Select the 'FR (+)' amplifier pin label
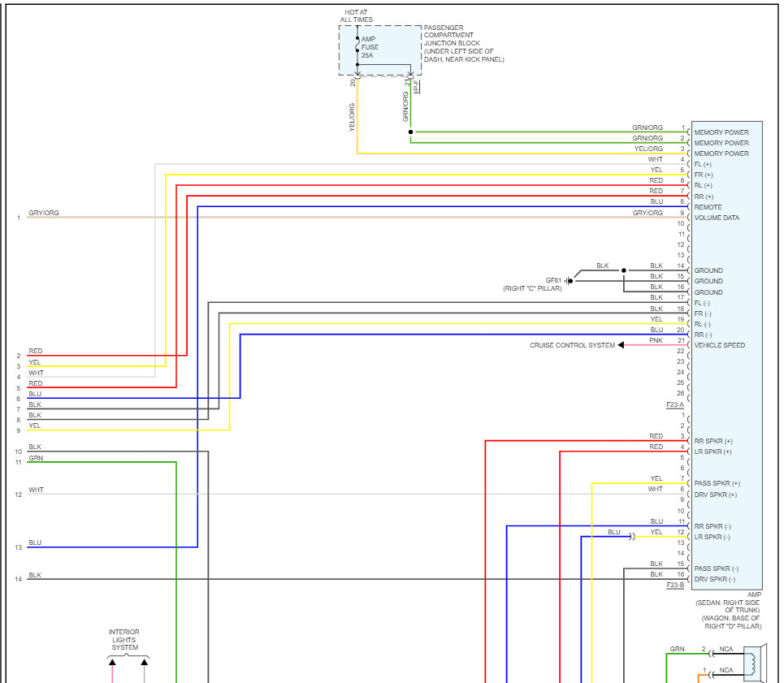The image size is (784, 683). pos(704,175)
